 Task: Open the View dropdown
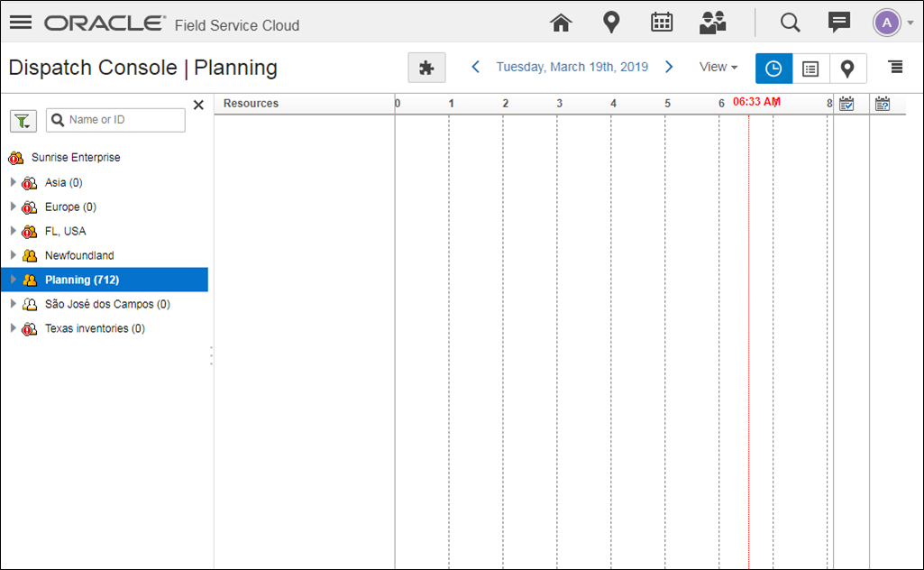point(718,68)
